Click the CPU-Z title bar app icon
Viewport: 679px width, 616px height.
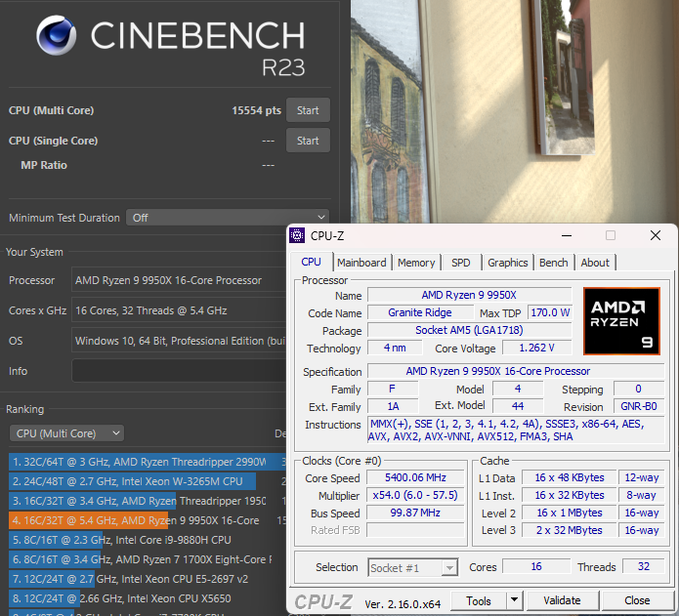297,235
